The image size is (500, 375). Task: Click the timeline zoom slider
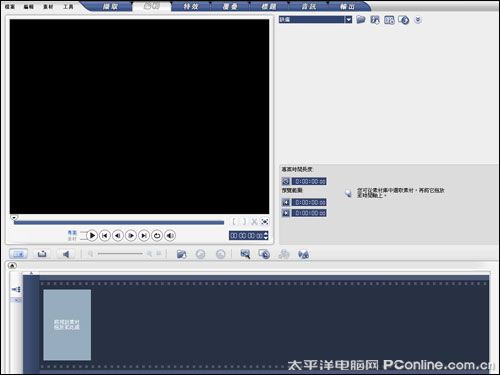click(120, 254)
